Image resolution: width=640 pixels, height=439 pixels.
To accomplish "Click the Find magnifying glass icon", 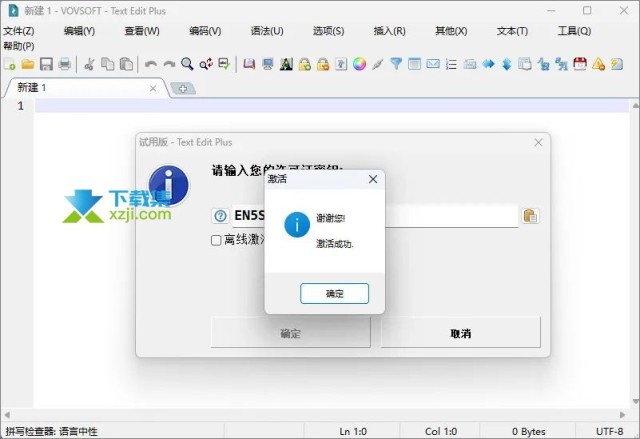I will 187,64.
